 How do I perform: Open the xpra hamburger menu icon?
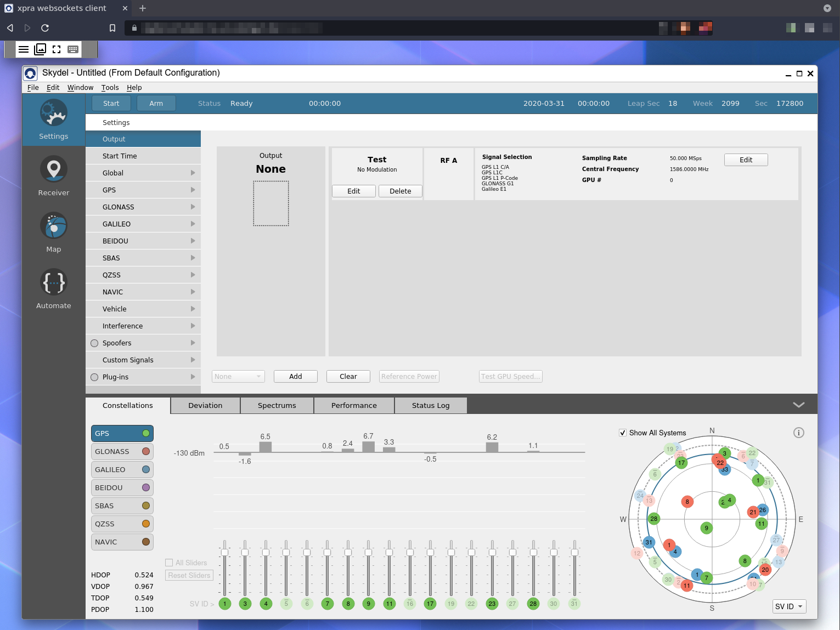click(24, 49)
